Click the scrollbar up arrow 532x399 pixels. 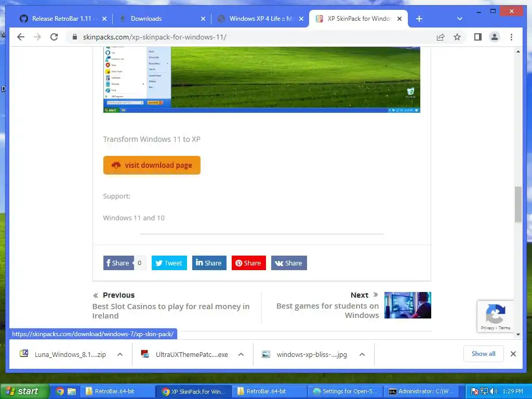tap(518, 51)
